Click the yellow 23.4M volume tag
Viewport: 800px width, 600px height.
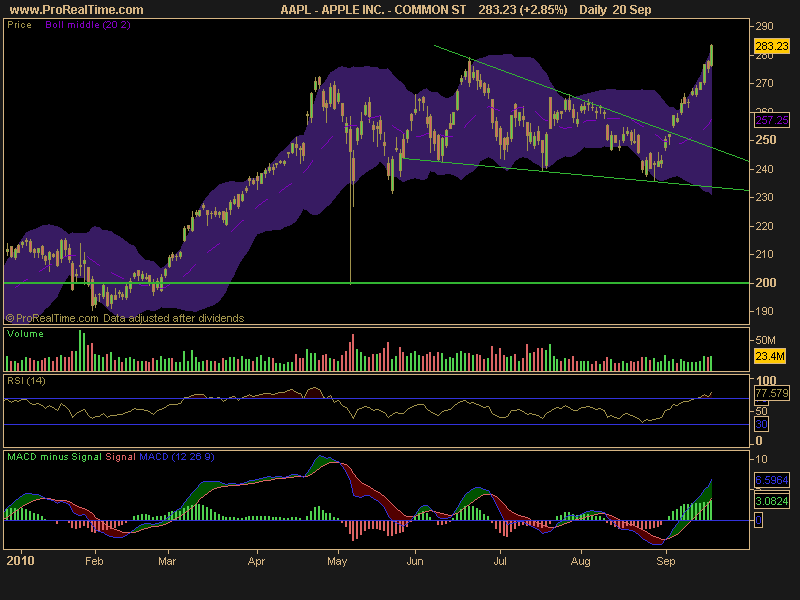(x=770, y=356)
